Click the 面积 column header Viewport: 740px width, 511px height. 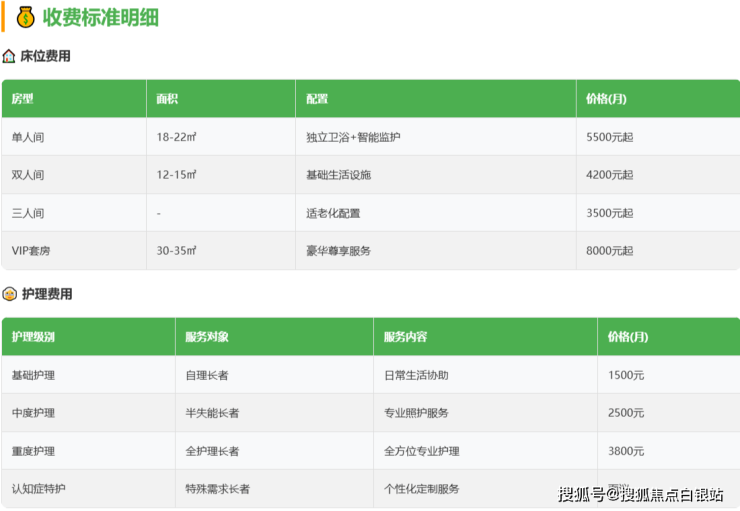coord(167,99)
